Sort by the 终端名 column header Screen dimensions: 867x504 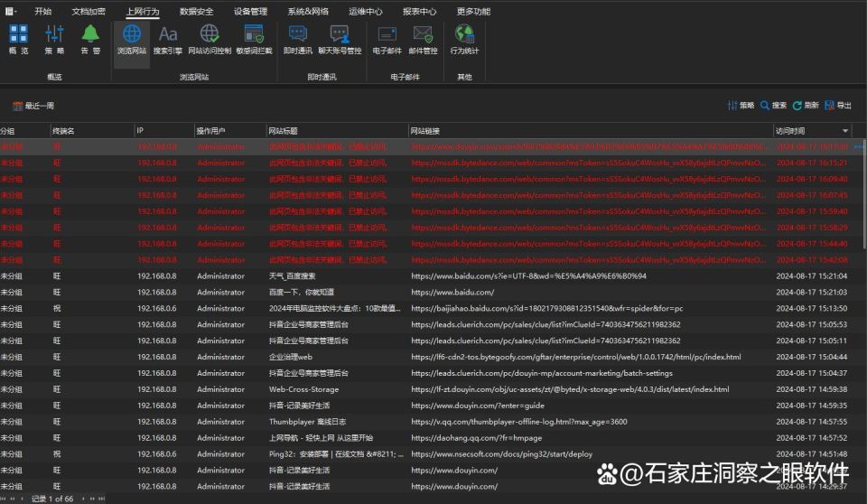click(92, 131)
